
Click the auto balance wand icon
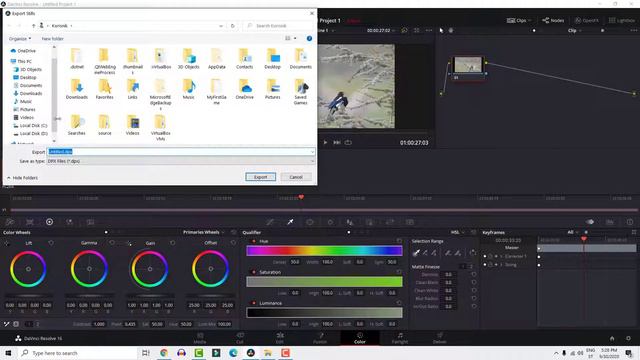pos(7,324)
